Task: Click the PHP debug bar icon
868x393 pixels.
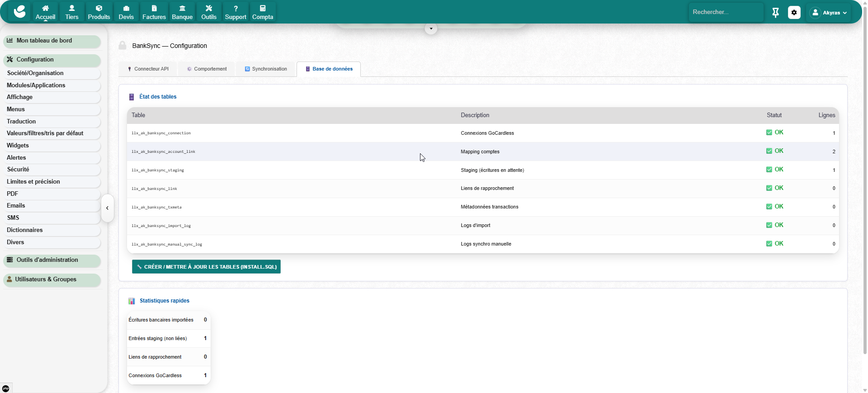Action: coord(5,388)
